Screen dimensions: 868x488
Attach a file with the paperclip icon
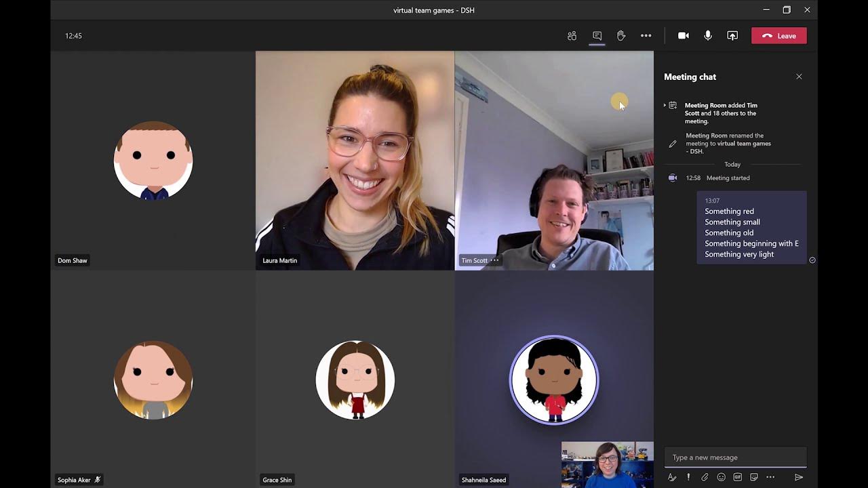(x=705, y=477)
